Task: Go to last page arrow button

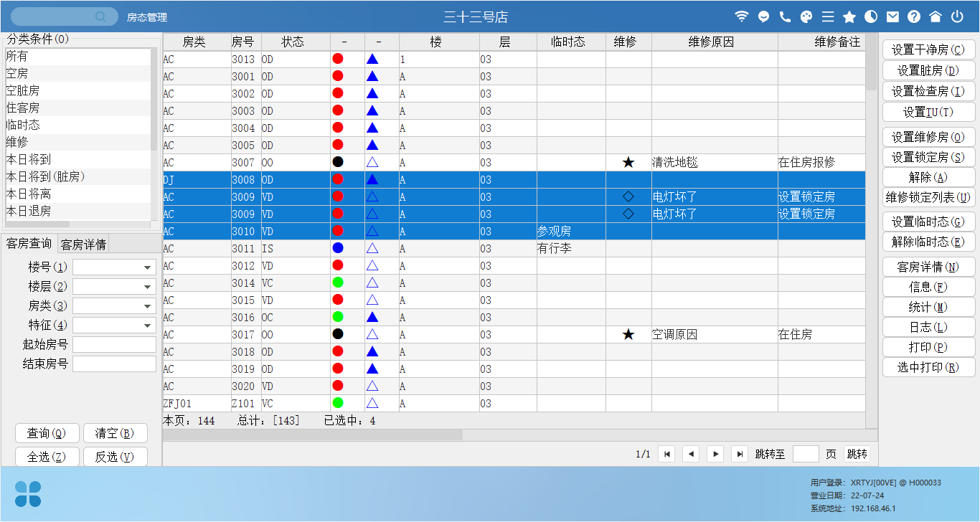Action: click(x=740, y=454)
